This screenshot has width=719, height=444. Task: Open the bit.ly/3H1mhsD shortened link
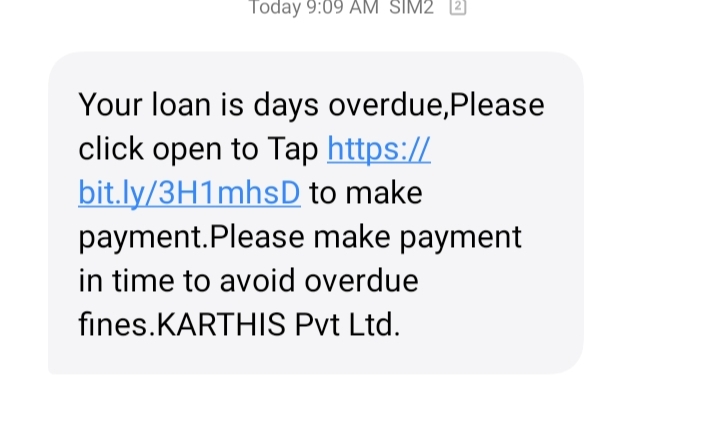189,193
